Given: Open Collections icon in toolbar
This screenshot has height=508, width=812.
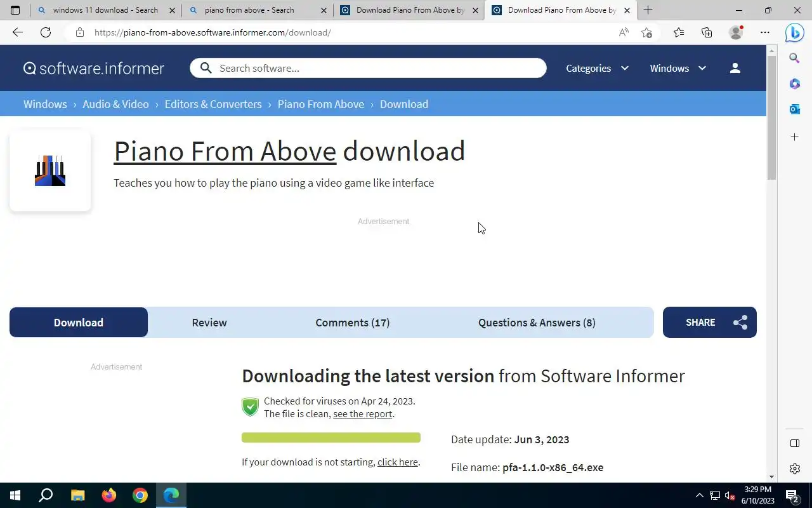Looking at the screenshot, I should click(707, 32).
